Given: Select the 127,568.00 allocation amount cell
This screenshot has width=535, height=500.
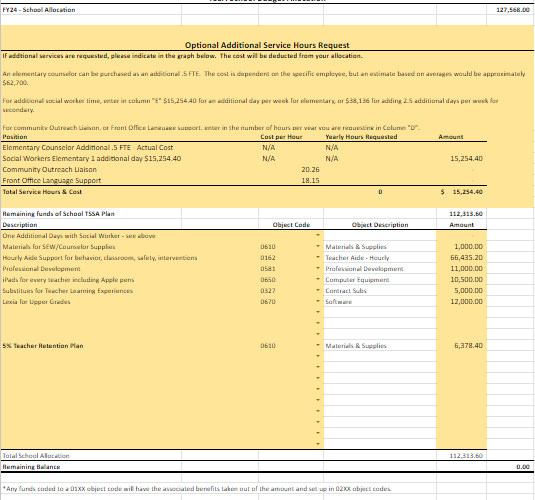Looking at the screenshot, I should [512, 10].
